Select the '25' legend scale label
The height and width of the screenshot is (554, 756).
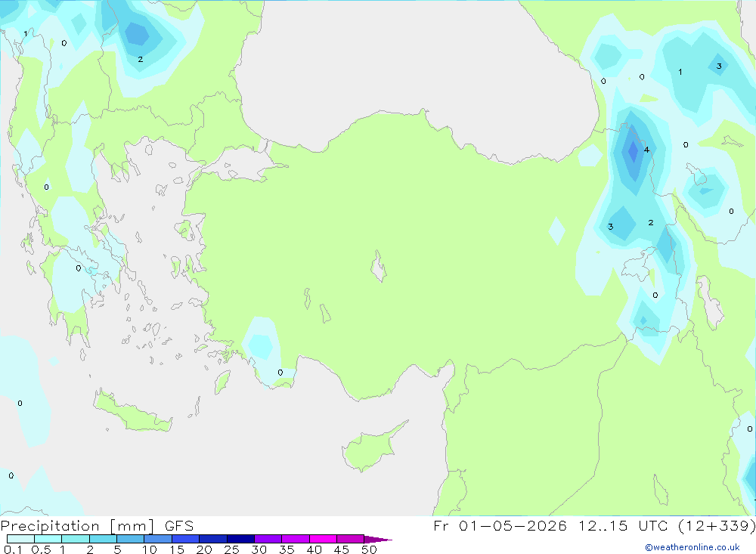[231, 549]
